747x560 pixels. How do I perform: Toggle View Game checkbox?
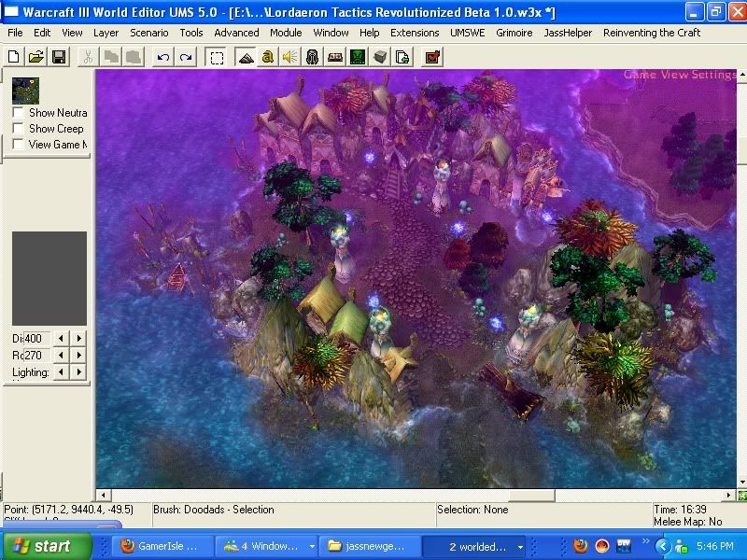[18, 145]
